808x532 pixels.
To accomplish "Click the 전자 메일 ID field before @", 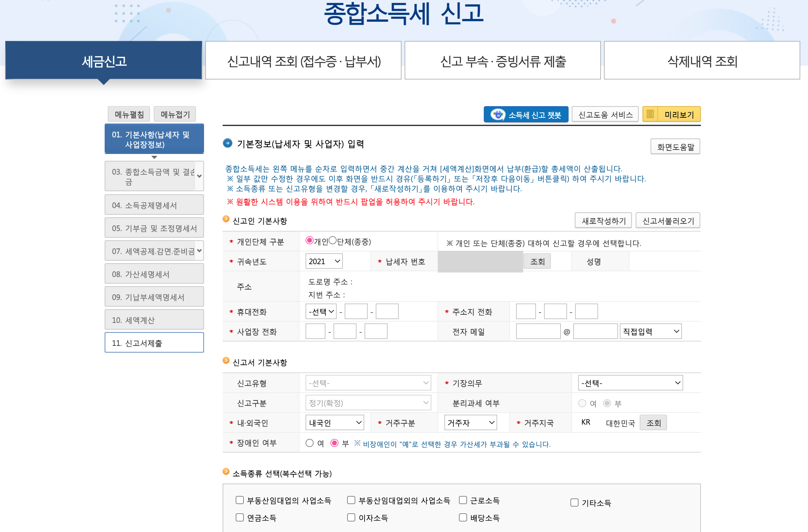I will pyautogui.click(x=538, y=331).
